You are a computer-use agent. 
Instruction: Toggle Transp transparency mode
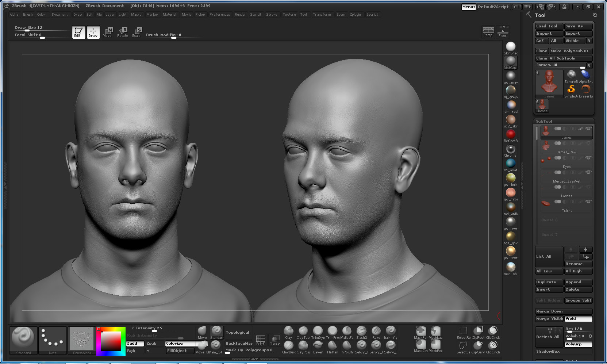(275, 340)
